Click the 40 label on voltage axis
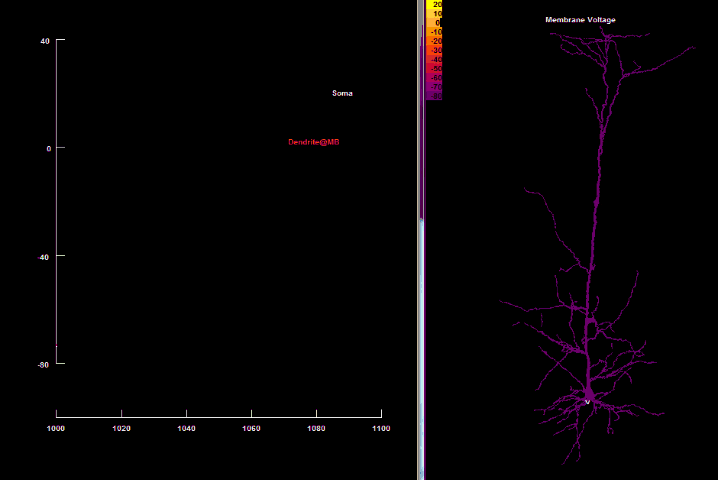The height and width of the screenshot is (480, 718). click(45, 40)
